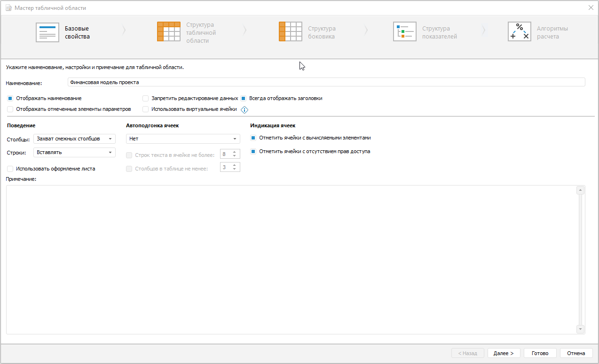Click the Алгоритмы расчета step icon

[x=519, y=32]
